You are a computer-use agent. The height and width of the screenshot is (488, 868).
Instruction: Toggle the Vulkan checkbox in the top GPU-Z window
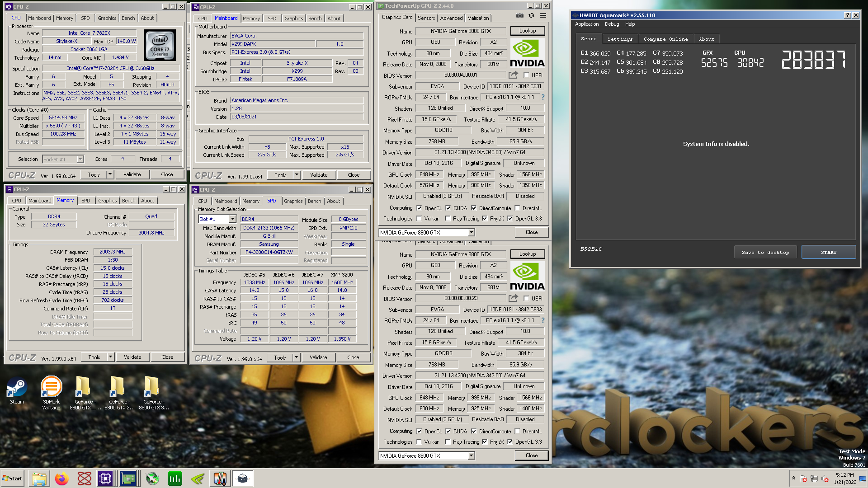point(419,219)
